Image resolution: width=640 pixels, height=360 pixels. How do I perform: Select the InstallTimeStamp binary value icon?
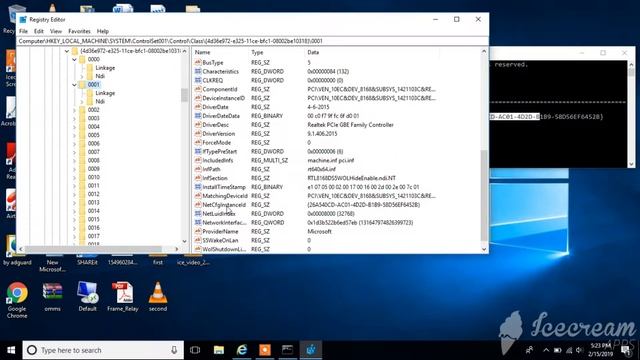coord(198,187)
